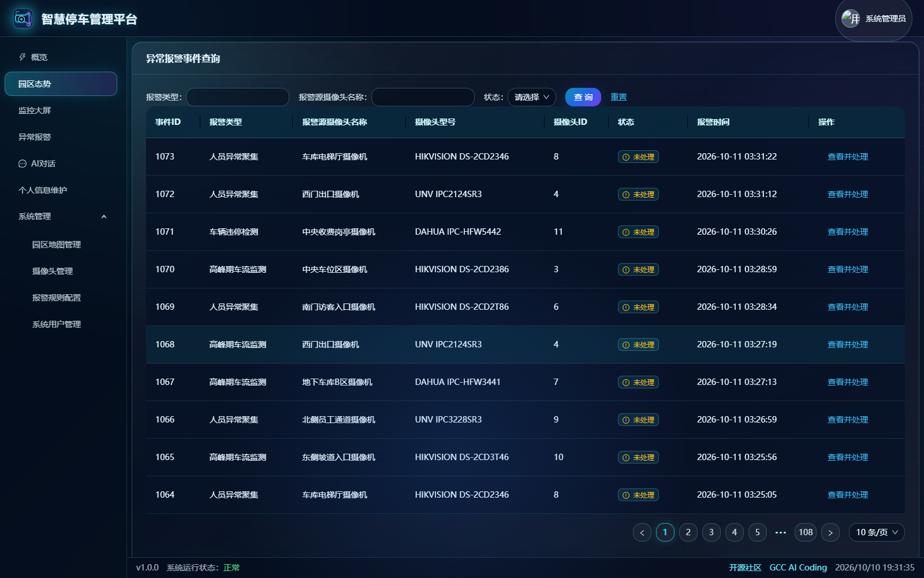
Task: Open AI对话 chat bubble icon item
Action: pos(23,164)
